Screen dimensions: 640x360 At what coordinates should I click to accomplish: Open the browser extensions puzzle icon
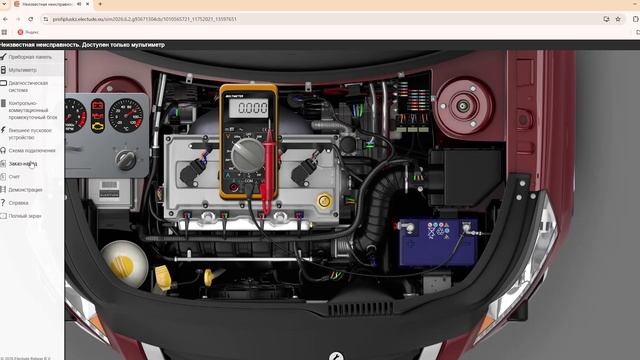pyautogui.click(x=636, y=19)
